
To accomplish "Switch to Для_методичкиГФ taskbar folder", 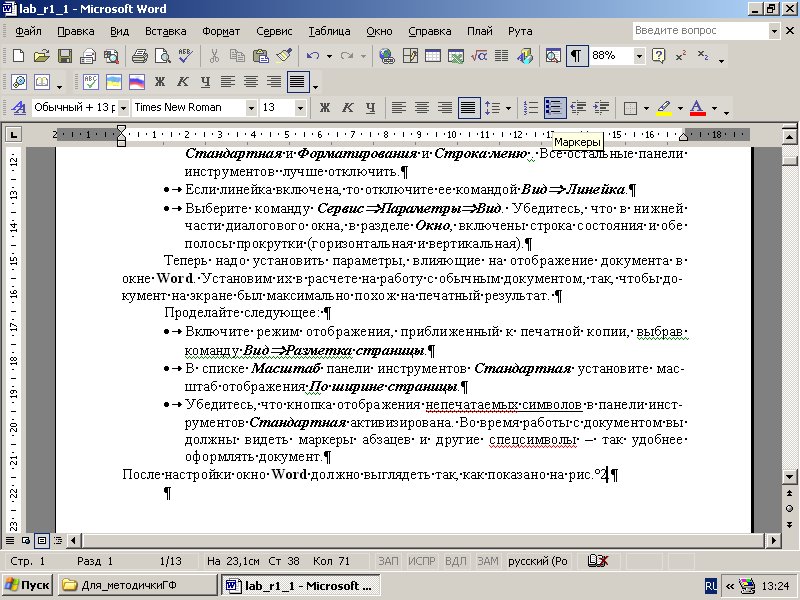I will (137, 585).
